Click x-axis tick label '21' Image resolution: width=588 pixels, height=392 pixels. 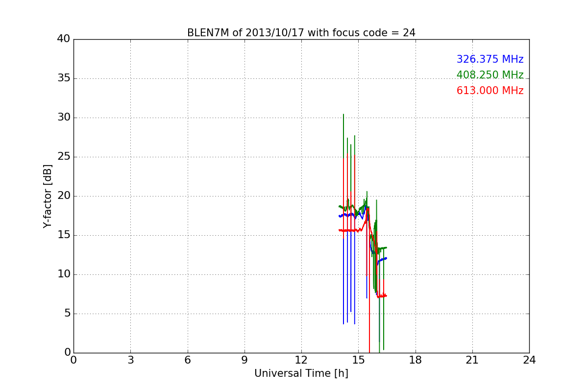[x=472, y=360]
